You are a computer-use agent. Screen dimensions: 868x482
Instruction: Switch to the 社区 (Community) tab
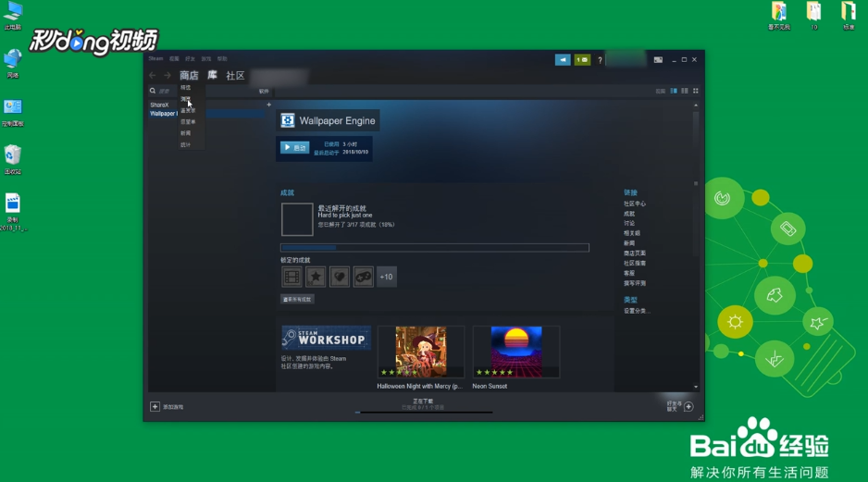(x=235, y=75)
